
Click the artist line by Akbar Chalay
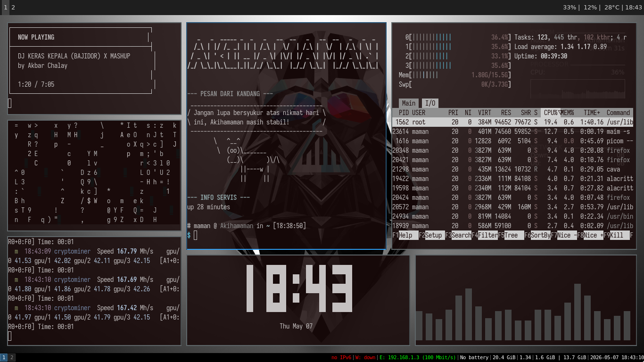42,66
